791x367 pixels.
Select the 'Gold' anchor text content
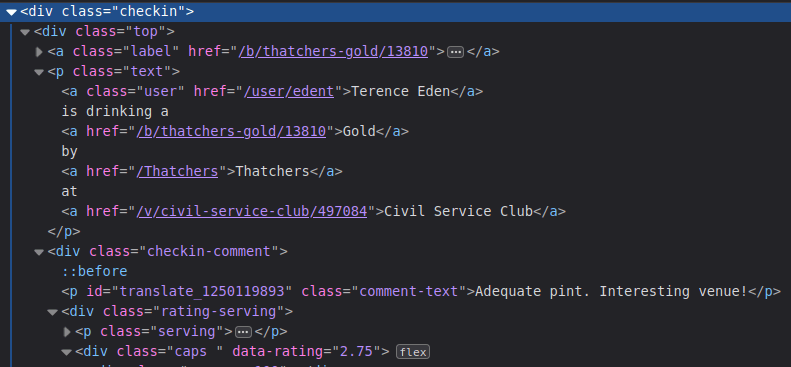(x=359, y=132)
